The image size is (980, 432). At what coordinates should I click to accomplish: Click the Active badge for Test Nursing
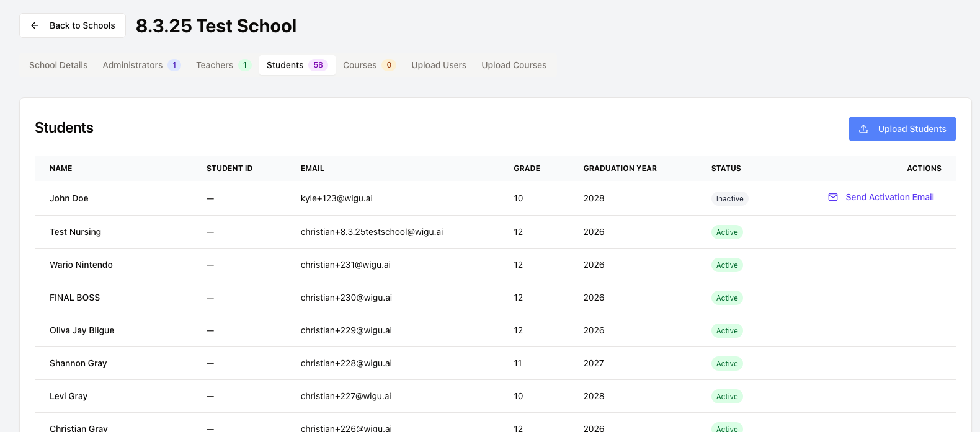click(727, 232)
